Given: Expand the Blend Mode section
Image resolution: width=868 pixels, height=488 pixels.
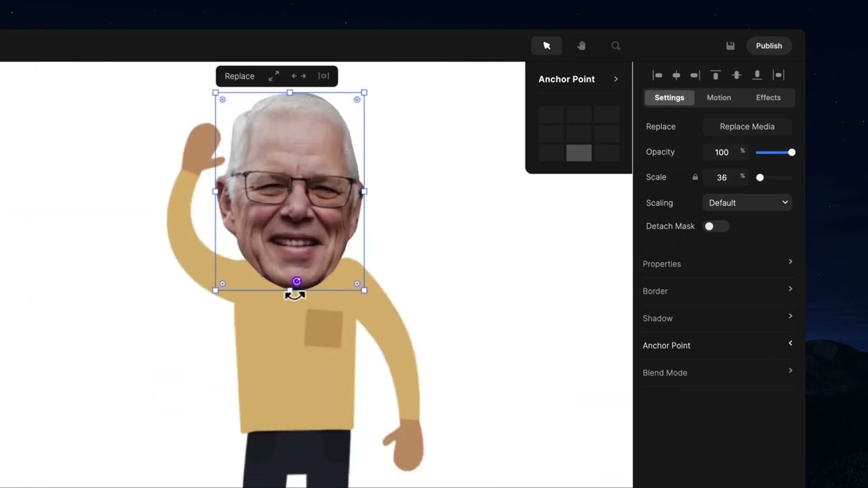Looking at the screenshot, I should click(x=717, y=372).
